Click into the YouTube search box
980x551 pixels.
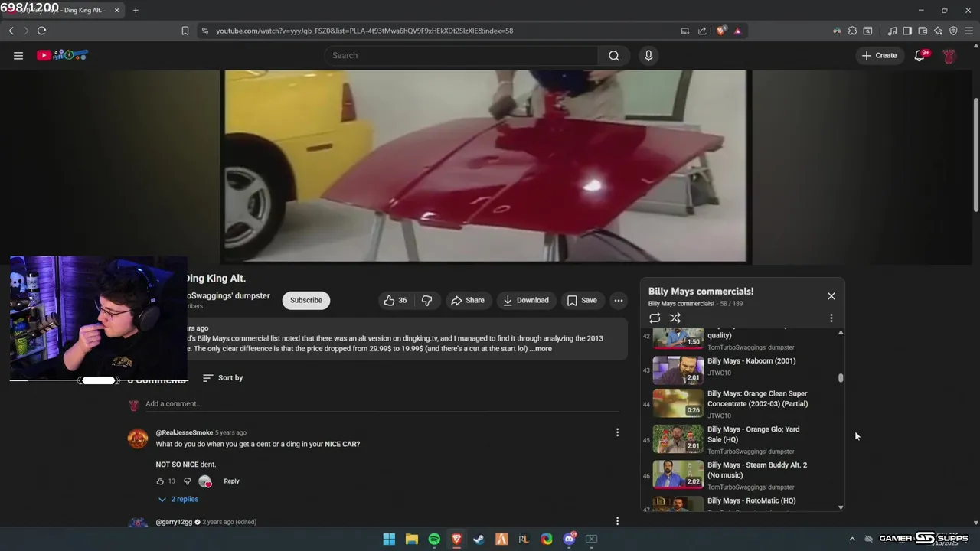pyautogui.click(x=462, y=55)
